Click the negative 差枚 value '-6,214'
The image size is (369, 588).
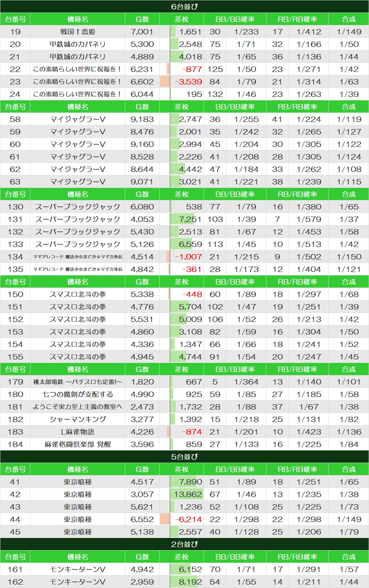[x=189, y=519]
